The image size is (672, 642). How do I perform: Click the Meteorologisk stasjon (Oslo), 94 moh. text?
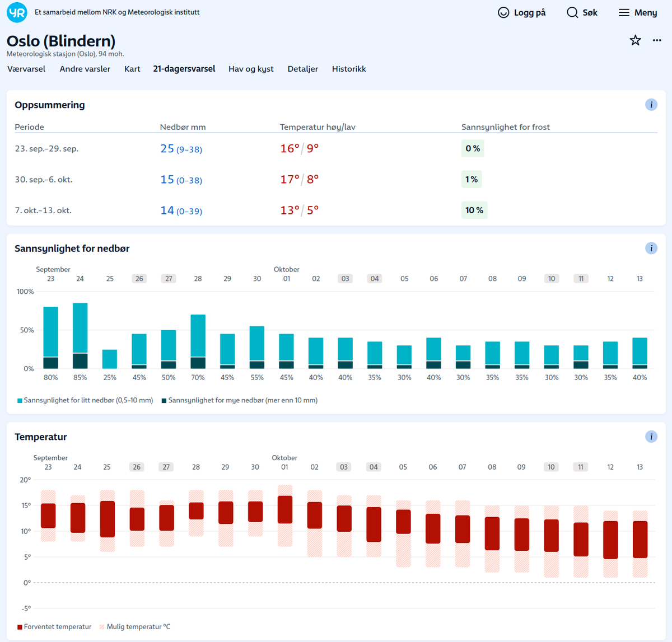click(x=66, y=54)
